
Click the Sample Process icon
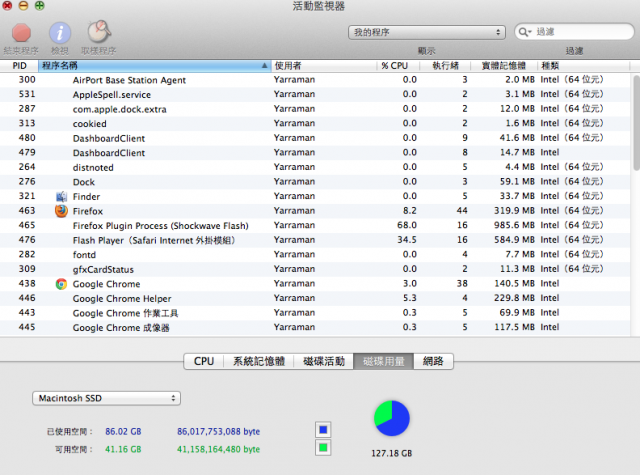(99, 32)
